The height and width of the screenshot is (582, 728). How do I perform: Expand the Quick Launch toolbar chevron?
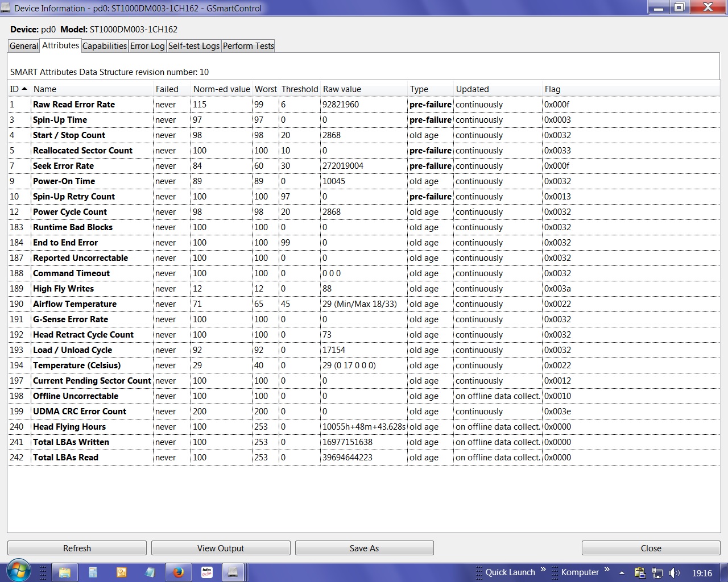click(543, 569)
